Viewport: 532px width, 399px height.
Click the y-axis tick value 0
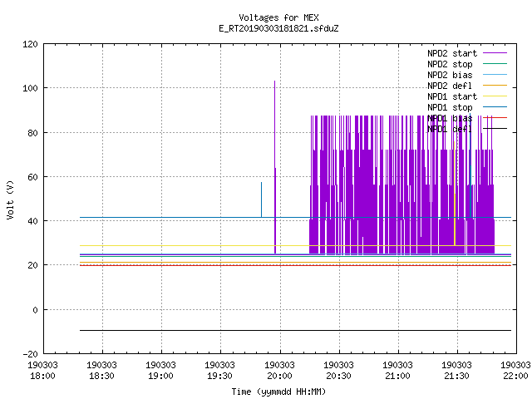(35, 310)
